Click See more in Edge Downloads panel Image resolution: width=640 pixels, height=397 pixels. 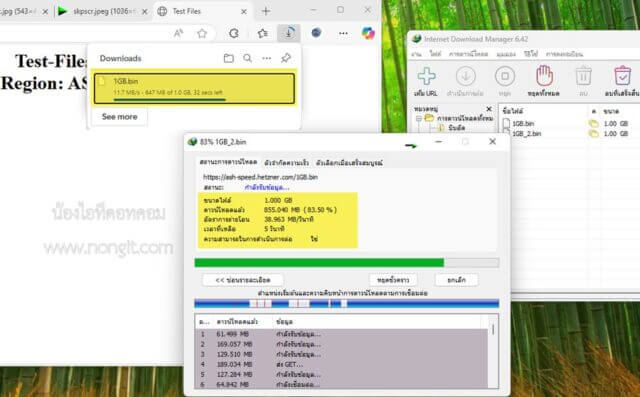point(119,117)
